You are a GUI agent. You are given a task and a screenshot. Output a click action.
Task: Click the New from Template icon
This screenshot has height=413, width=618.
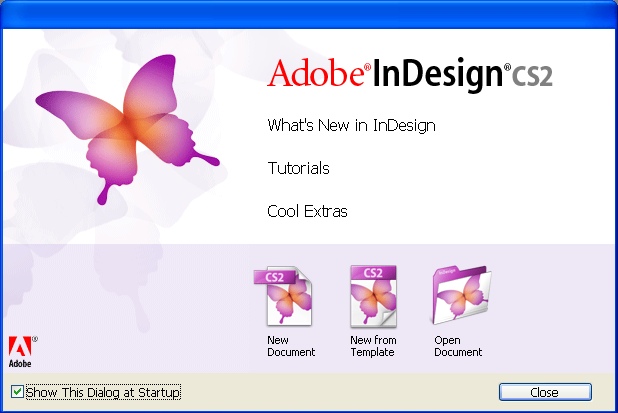click(373, 296)
